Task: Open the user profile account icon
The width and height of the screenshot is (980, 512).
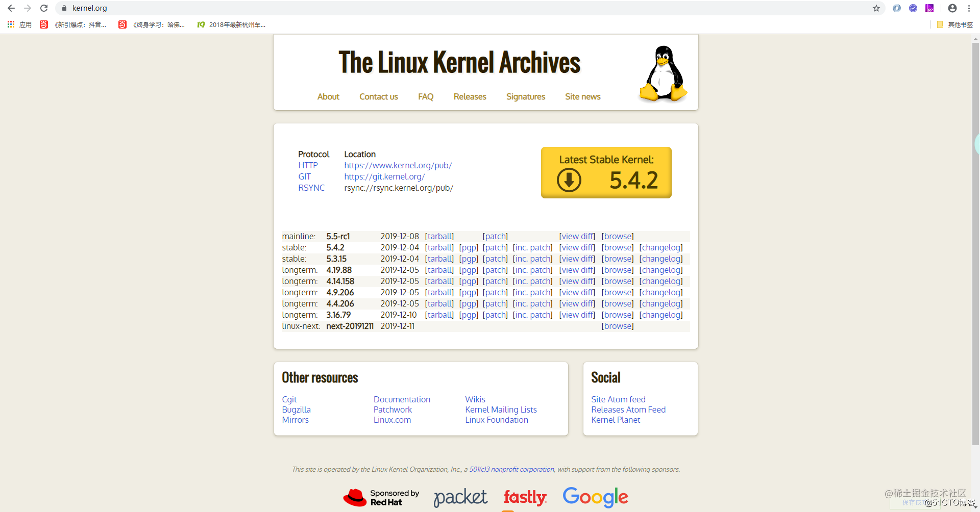Action: pyautogui.click(x=952, y=8)
